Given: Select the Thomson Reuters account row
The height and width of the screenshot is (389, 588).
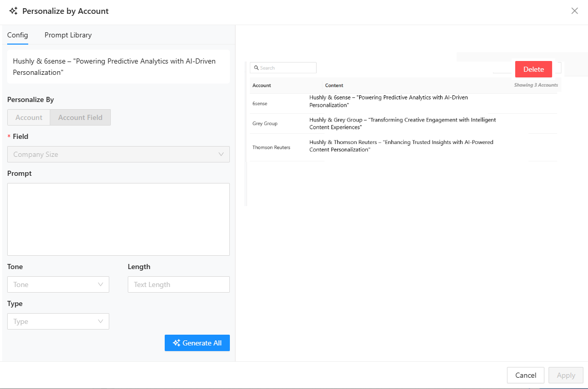Looking at the screenshot, I should (403, 147).
